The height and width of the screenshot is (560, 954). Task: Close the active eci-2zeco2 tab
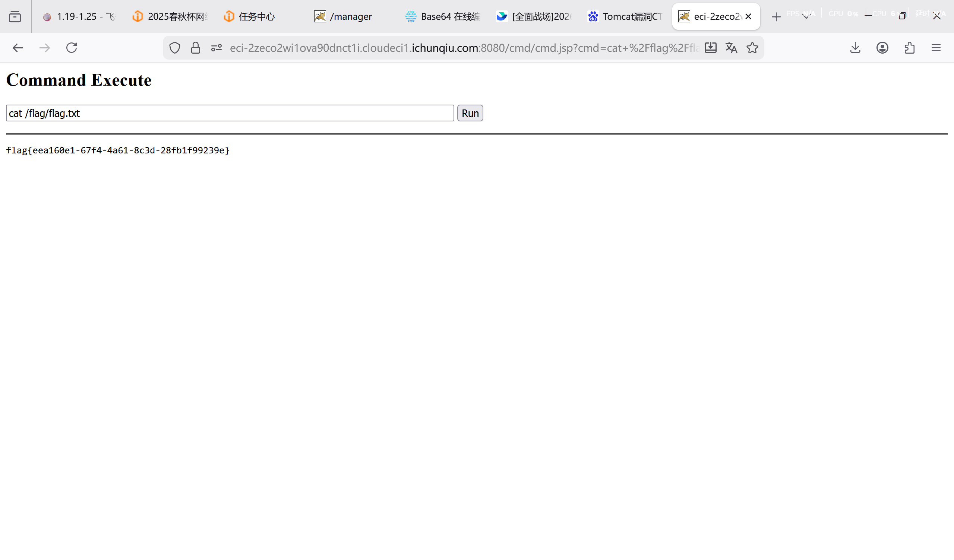(748, 16)
